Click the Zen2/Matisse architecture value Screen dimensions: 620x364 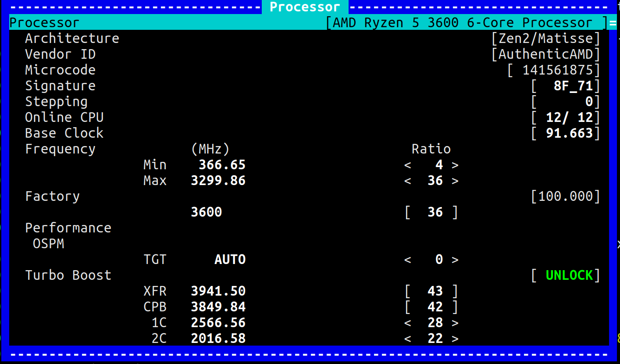click(x=545, y=39)
